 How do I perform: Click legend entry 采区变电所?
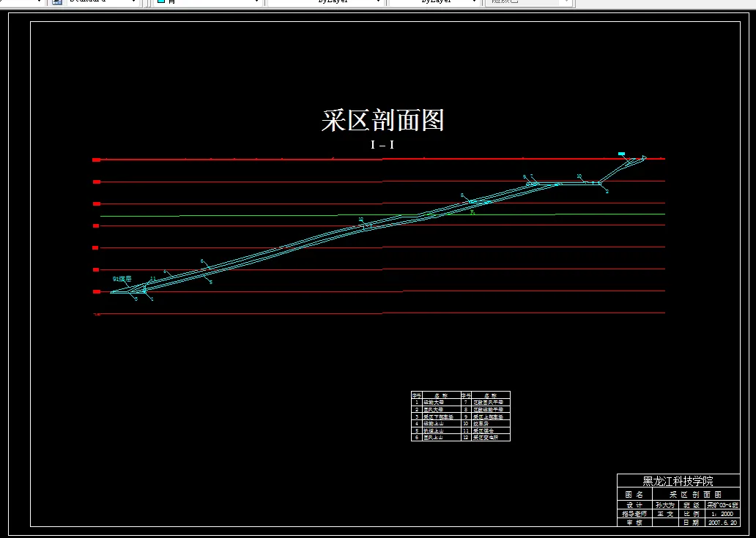pos(486,438)
